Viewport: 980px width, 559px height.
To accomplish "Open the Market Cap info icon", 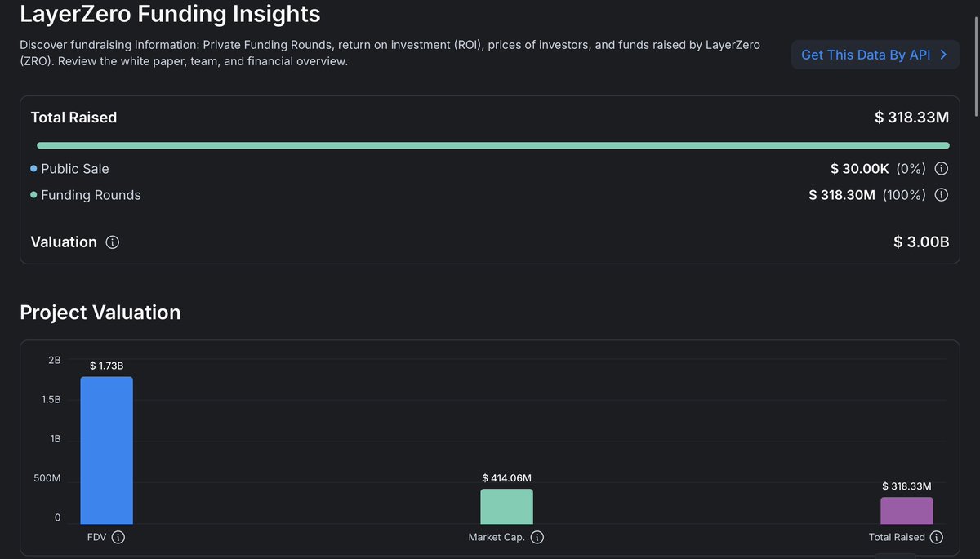I will point(537,537).
